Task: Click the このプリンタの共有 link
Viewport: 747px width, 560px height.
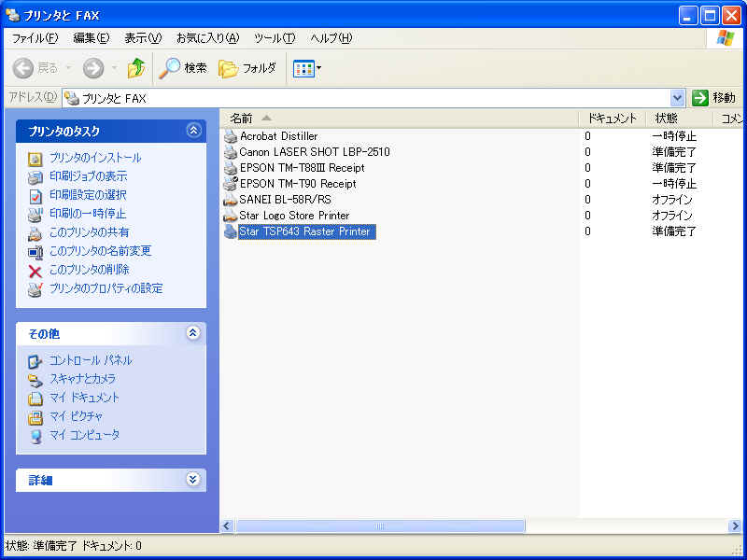Action: 89,232
